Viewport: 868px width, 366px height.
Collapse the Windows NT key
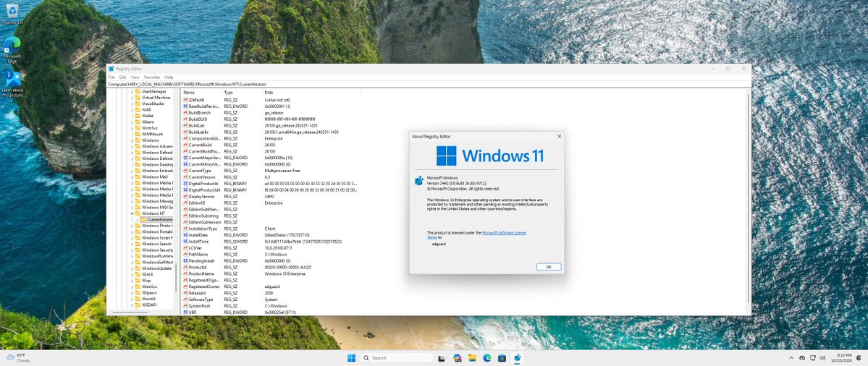132,213
